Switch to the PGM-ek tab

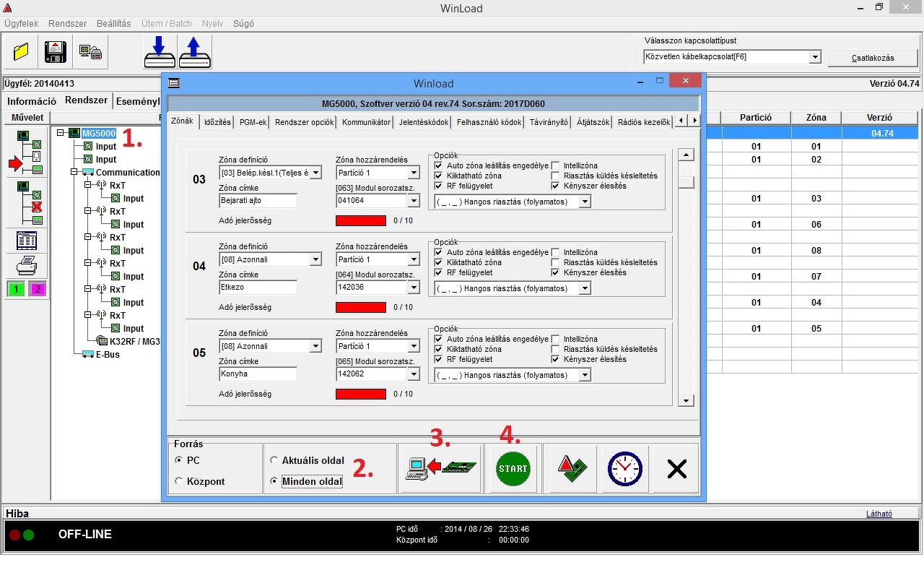pos(253,122)
